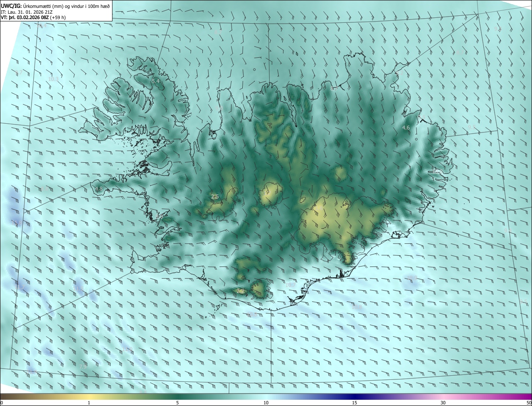Click the 10 tick label on the colorbar
The width and height of the screenshot is (532, 406).
[x=266, y=403]
